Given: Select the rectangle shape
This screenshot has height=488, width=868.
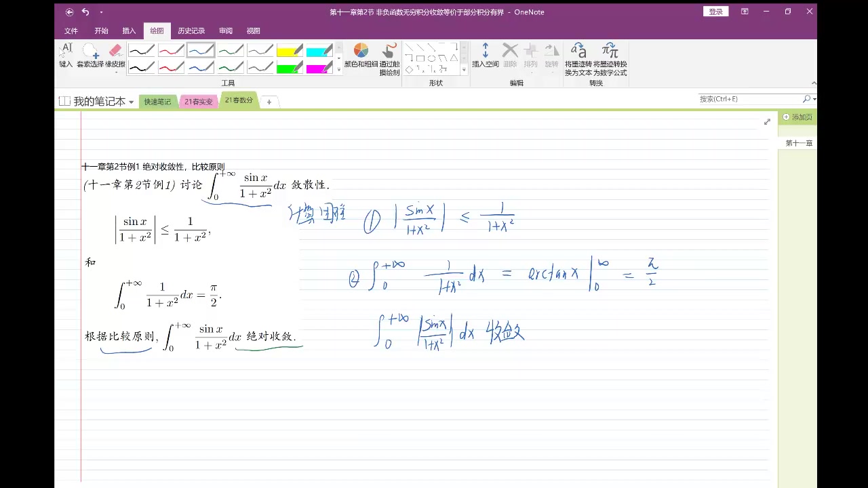Looking at the screenshot, I should [421, 58].
